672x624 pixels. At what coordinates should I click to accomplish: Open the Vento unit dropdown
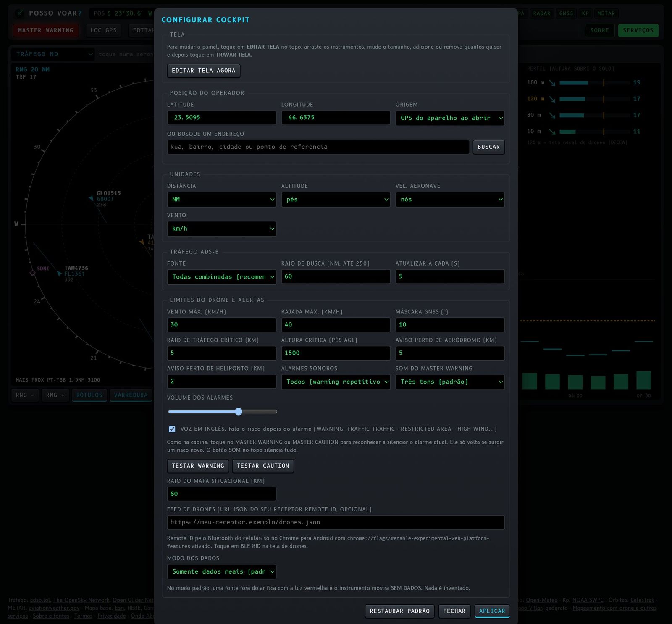pos(222,229)
